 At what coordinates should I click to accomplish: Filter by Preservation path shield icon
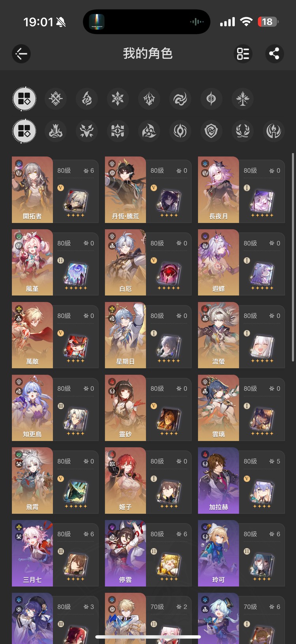click(x=211, y=131)
